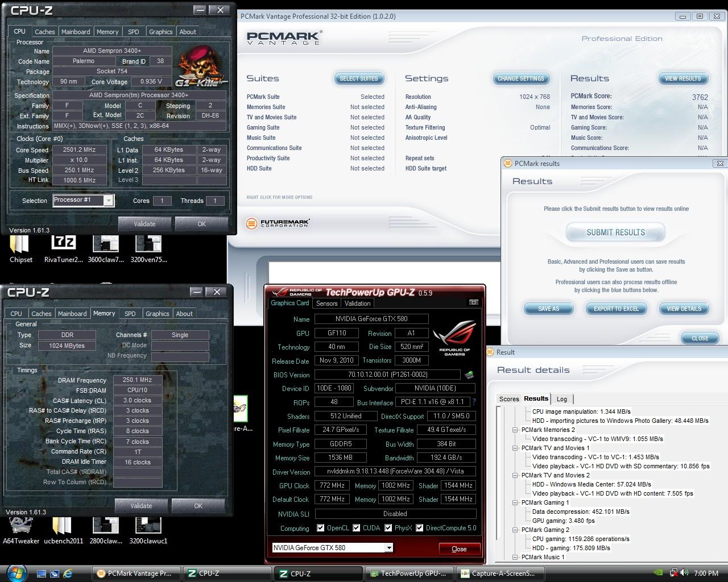Click Validate in the upper CPU-Z window

coord(144,224)
